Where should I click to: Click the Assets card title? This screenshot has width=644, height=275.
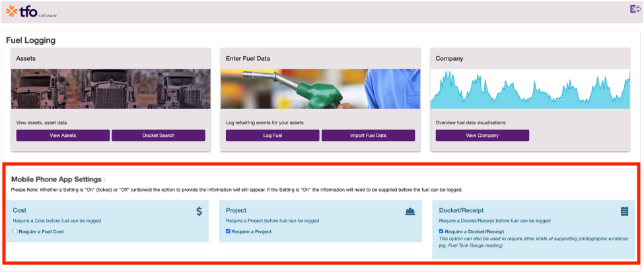point(26,58)
